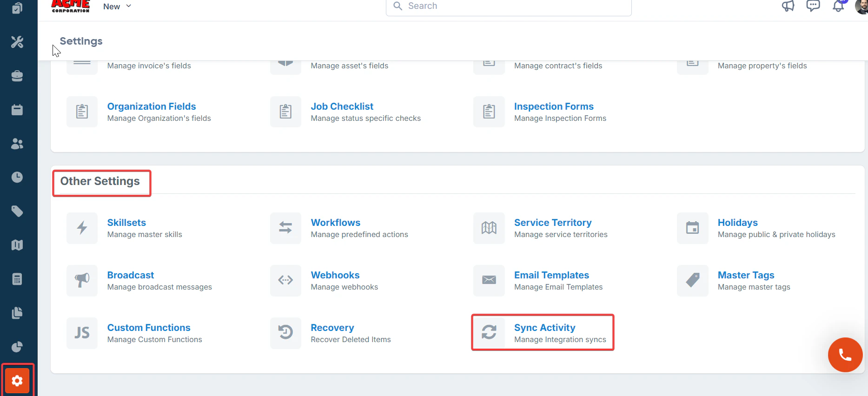Click the Webhooks code icon

coord(285,280)
